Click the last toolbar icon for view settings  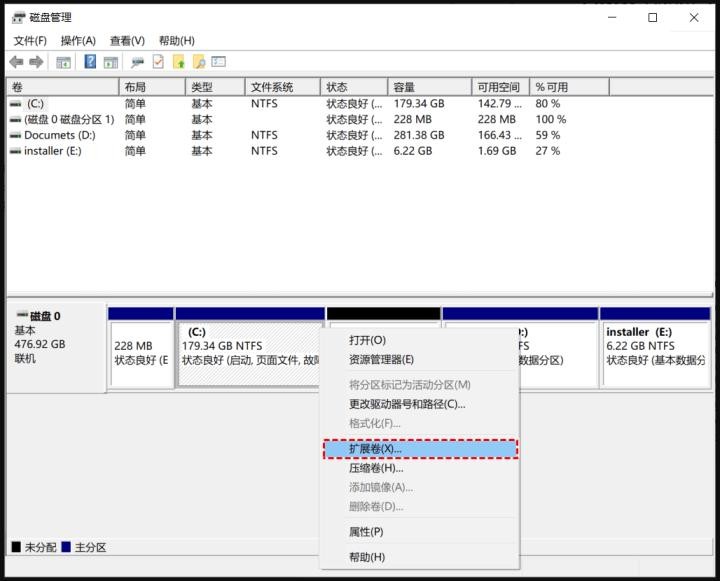pos(218,62)
